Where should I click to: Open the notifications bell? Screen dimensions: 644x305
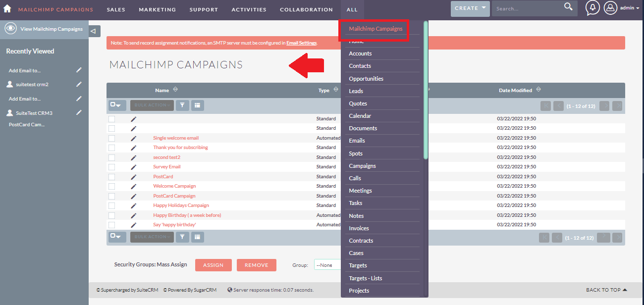pos(592,8)
